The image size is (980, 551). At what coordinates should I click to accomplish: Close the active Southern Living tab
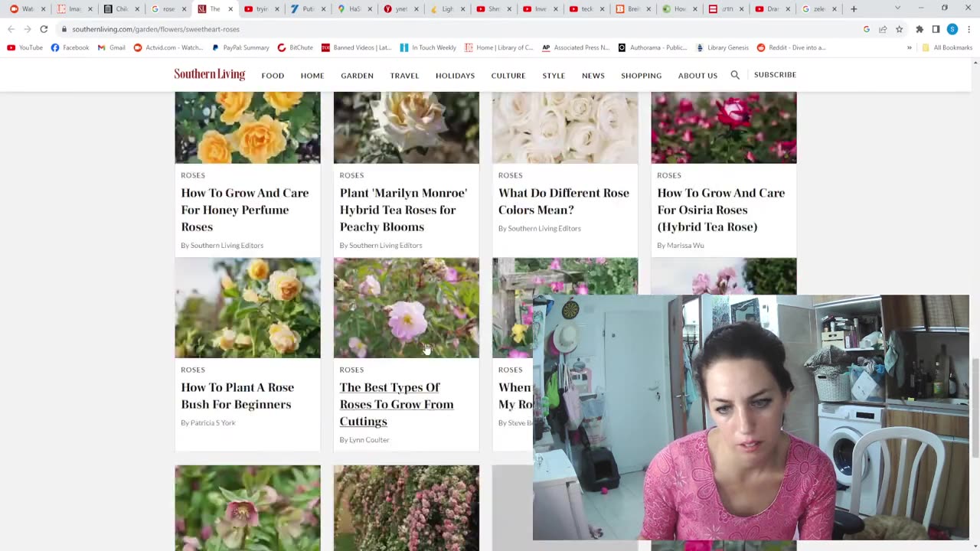pos(230,9)
